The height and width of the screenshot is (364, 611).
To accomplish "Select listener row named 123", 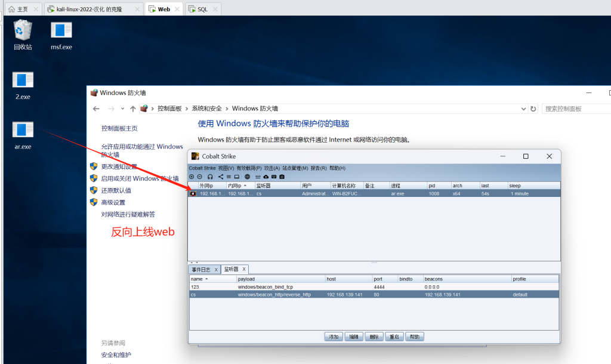I will click(x=374, y=287).
